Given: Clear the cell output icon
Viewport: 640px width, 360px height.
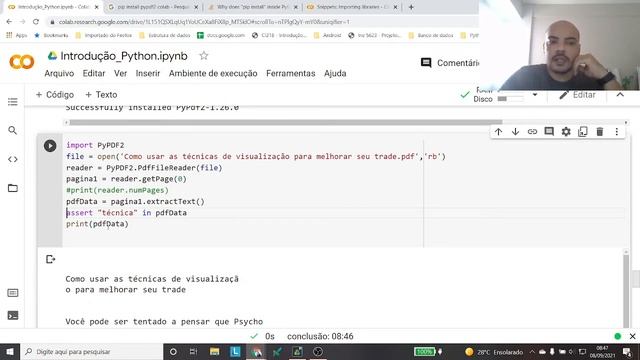Looking at the screenshot, I should click(x=50, y=259).
